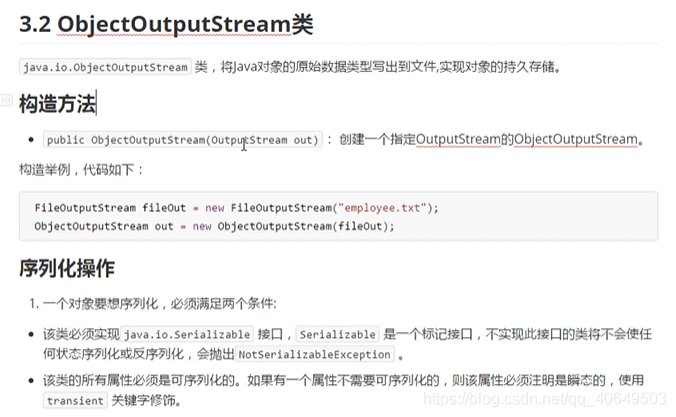676x417 pixels.
Task: Click the text 关键字修饰
Action: 146,400
